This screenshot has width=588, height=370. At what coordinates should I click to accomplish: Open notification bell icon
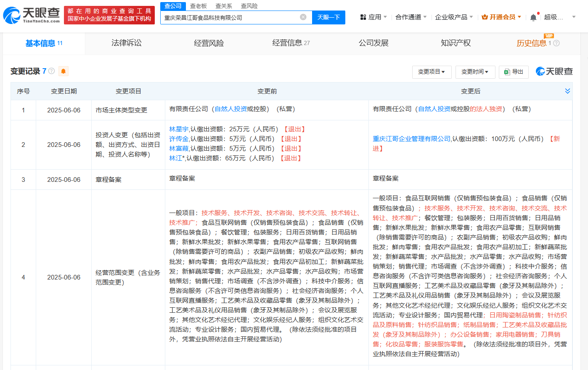click(x=533, y=17)
